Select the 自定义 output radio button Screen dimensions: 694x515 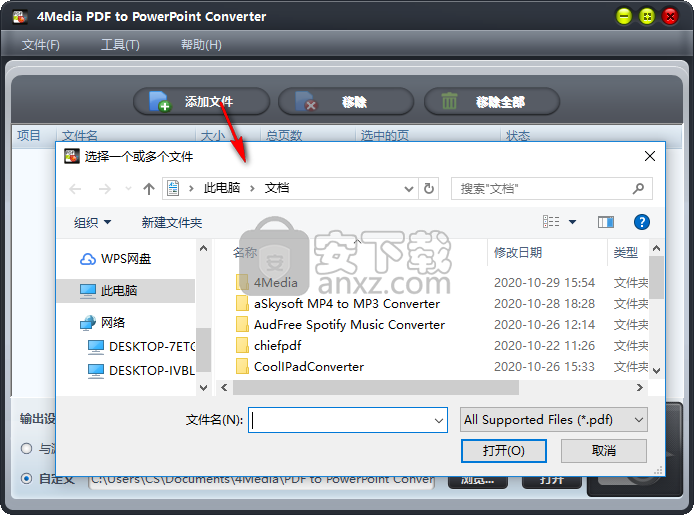pyautogui.click(x=27, y=478)
